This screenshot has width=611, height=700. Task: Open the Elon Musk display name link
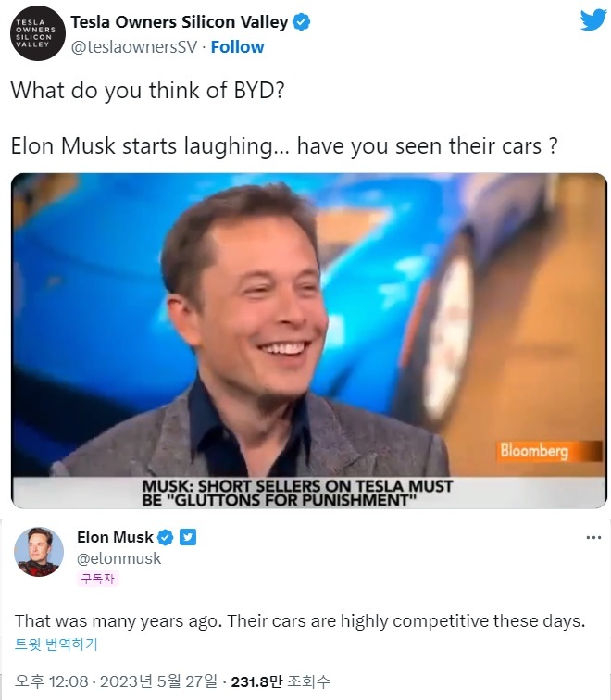click(x=115, y=537)
